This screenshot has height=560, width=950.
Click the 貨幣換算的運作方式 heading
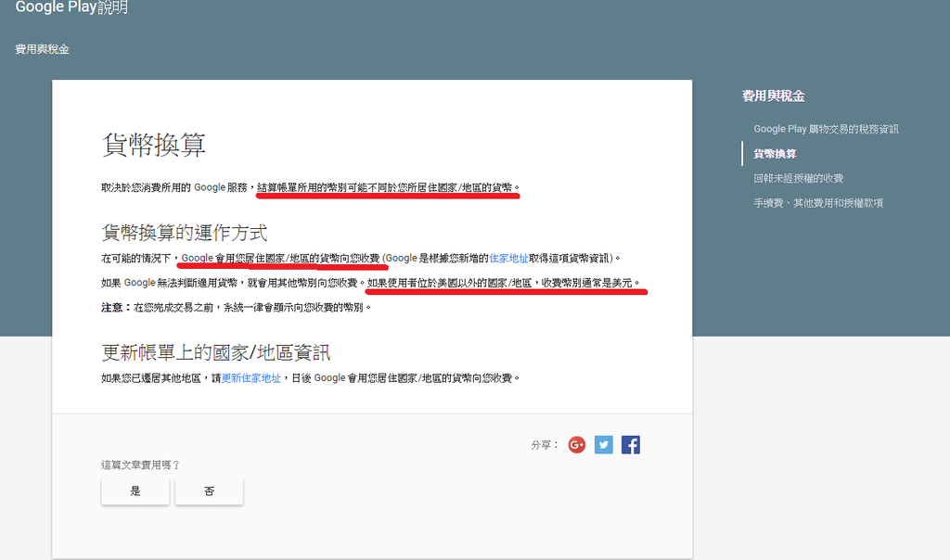185,233
